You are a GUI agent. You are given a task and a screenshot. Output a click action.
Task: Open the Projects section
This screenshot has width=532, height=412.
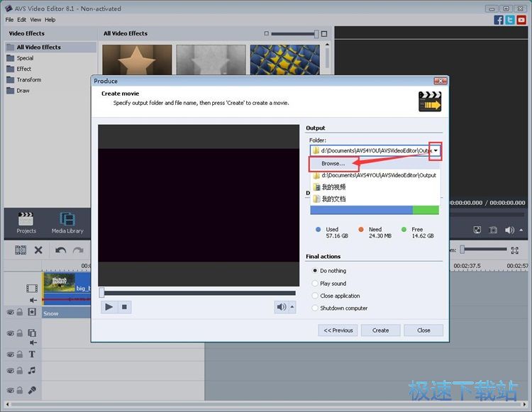coord(26,223)
